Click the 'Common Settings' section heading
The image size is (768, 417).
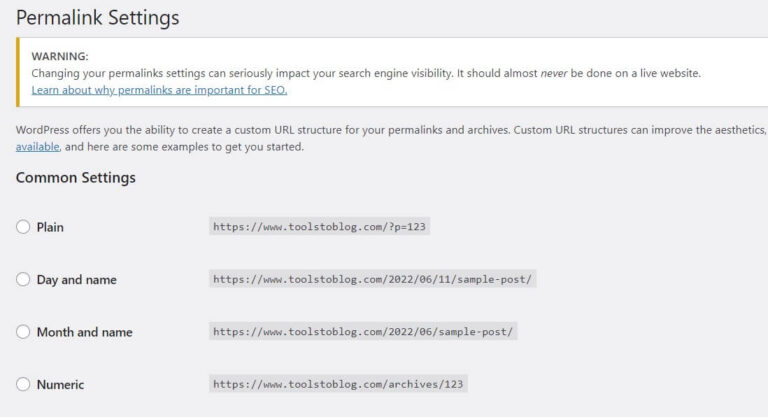(75, 177)
